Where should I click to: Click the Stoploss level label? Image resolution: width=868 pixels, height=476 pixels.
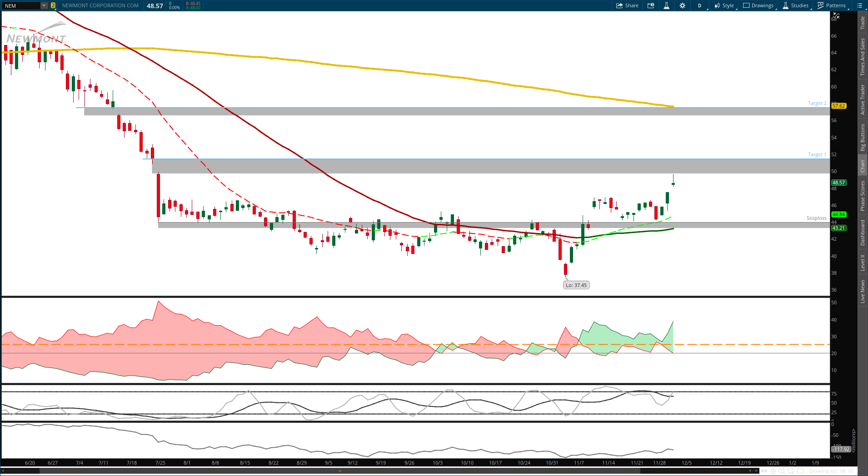[x=817, y=218]
